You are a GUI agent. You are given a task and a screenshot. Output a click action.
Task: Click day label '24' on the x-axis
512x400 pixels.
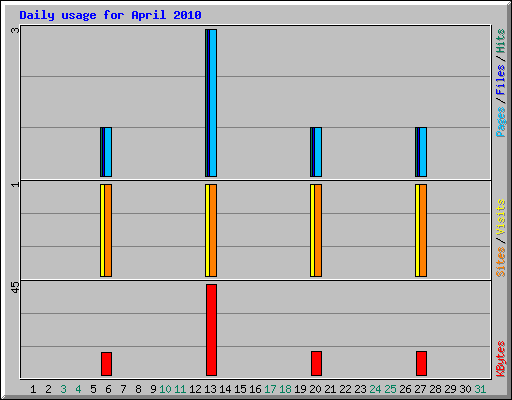click(375, 389)
